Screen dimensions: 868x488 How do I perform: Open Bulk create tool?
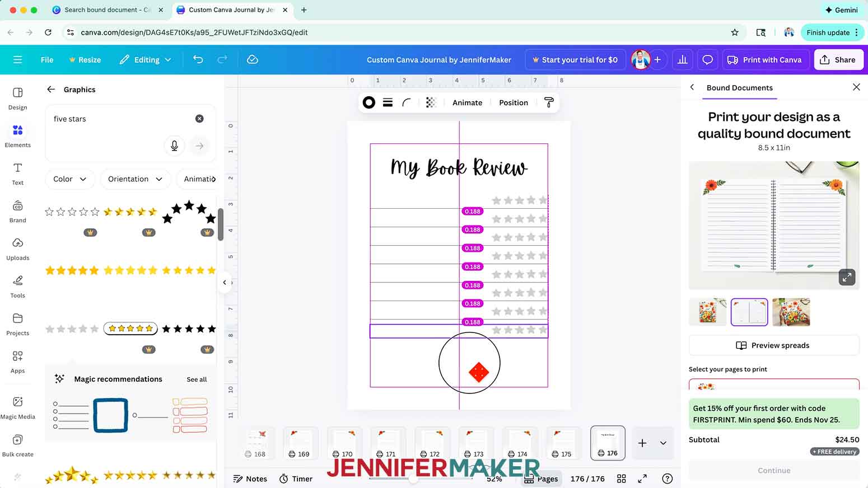click(x=17, y=445)
